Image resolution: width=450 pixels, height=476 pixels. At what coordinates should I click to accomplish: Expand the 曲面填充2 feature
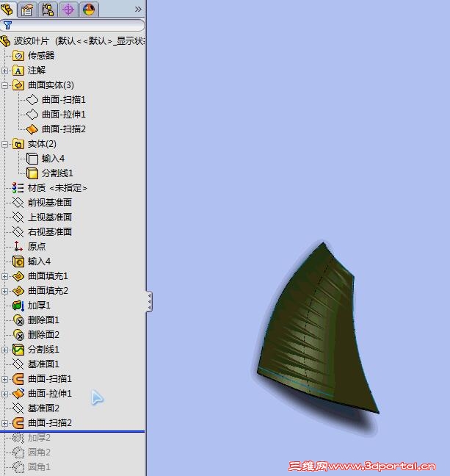(x=4, y=291)
